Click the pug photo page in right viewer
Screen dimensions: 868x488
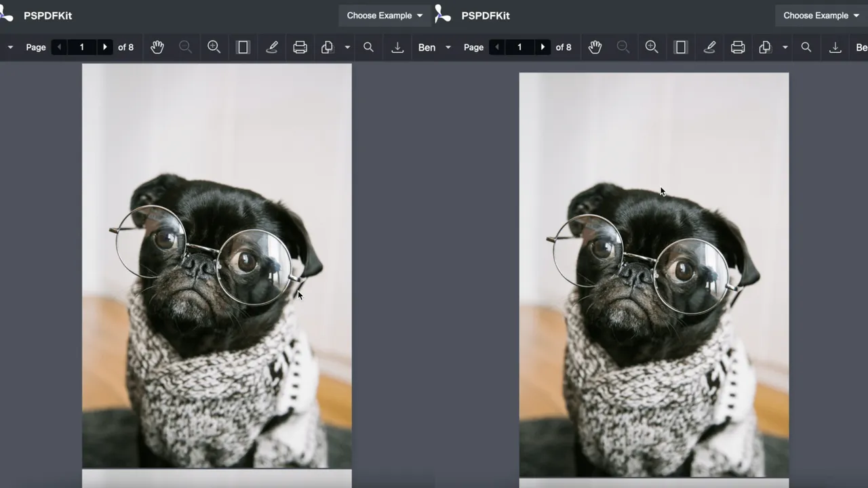[654, 274]
